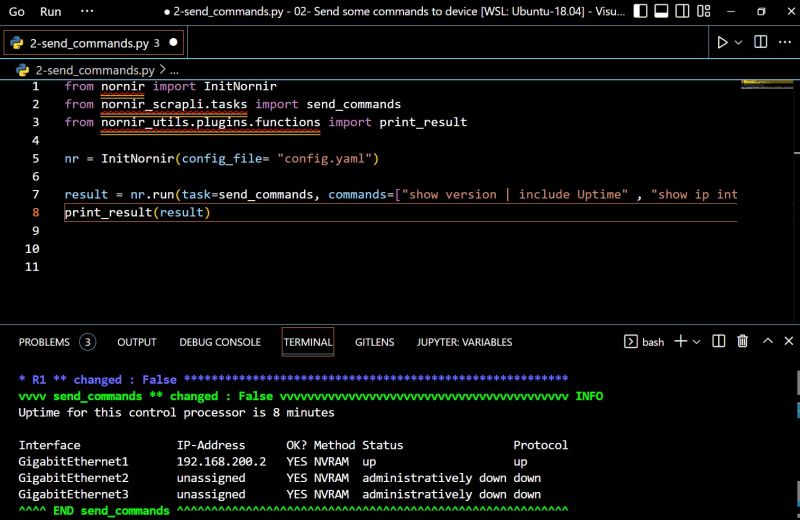
Task: Click print_result(result) on line 8
Action: coord(137,212)
